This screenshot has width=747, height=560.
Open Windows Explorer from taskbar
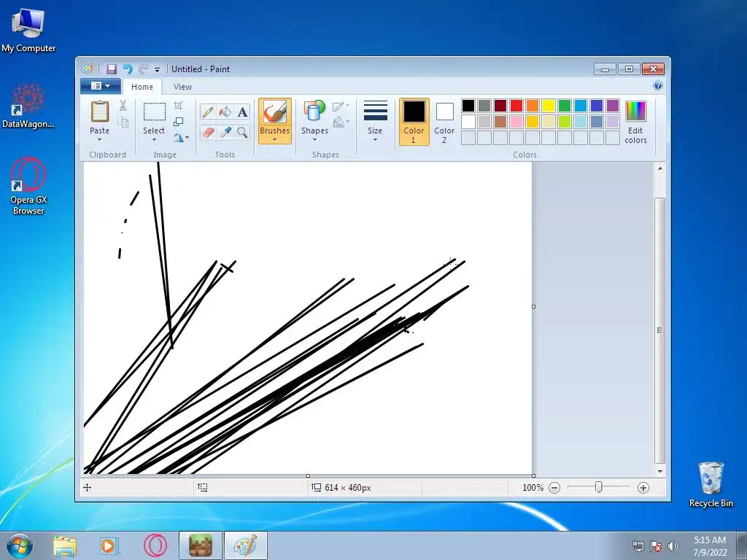pyautogui.click(x=65, y=545)
